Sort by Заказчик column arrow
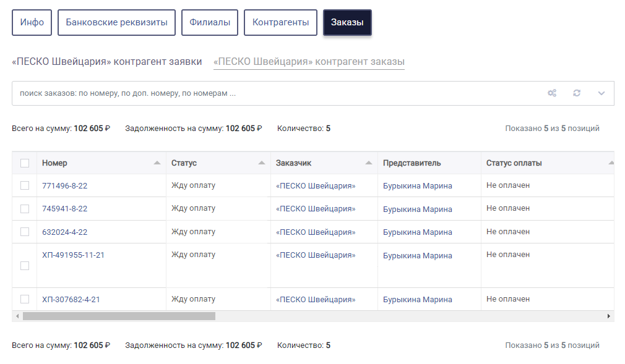 click(x=369, y=163)
